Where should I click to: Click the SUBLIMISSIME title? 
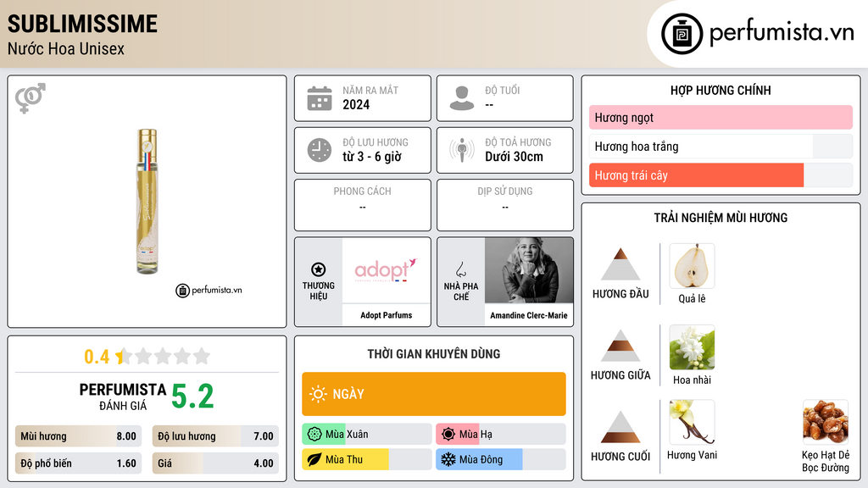(82, 24)
